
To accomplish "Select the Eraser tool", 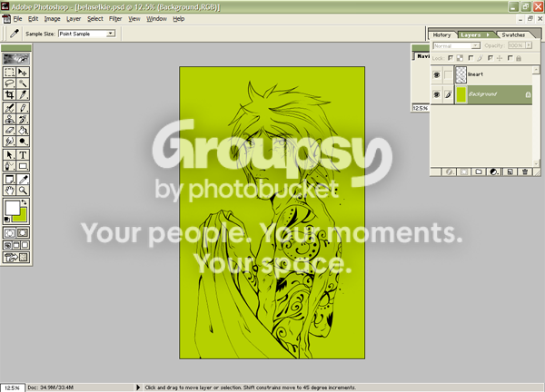I will coord(9,130).
